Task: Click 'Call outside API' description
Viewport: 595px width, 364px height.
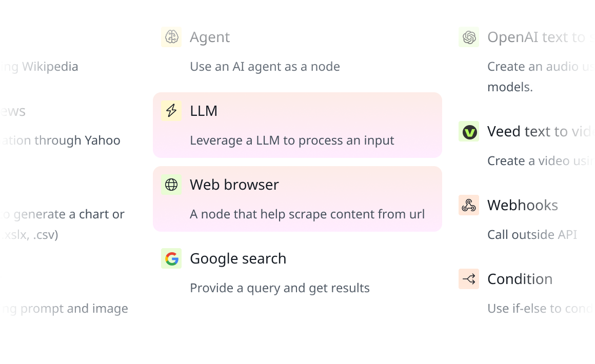Action: [x=532, y=235]
